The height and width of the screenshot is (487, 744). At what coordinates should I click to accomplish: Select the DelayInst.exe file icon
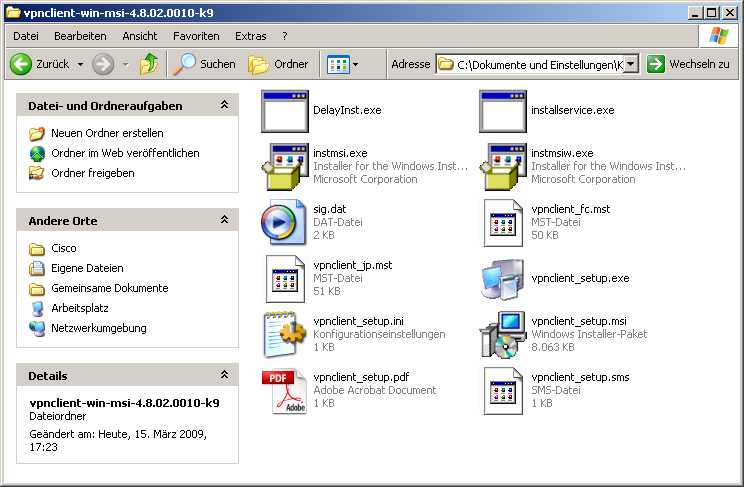click(x=285, y=111)
